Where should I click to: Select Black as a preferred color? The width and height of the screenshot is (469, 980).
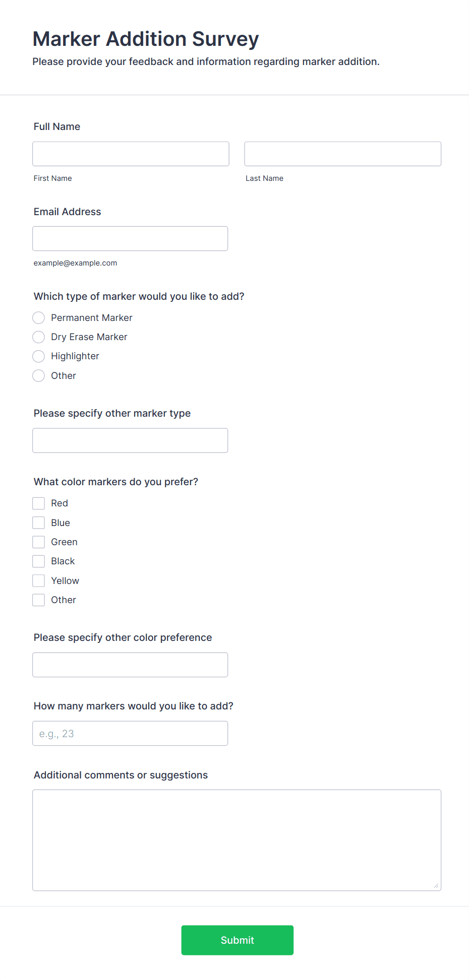(x=38, y=561)
